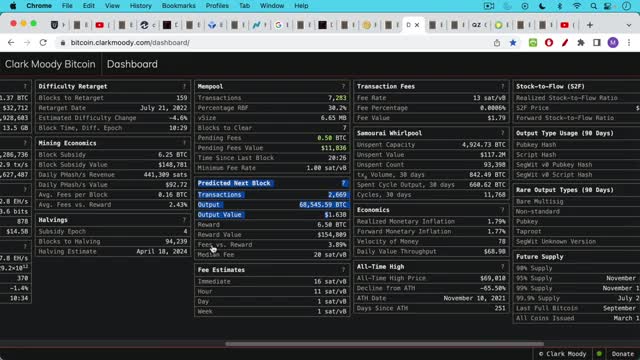Viewport: 640px width, 360px height.
Task: Open the red Opera-style extension icon
Action: (x=549, y=42)
